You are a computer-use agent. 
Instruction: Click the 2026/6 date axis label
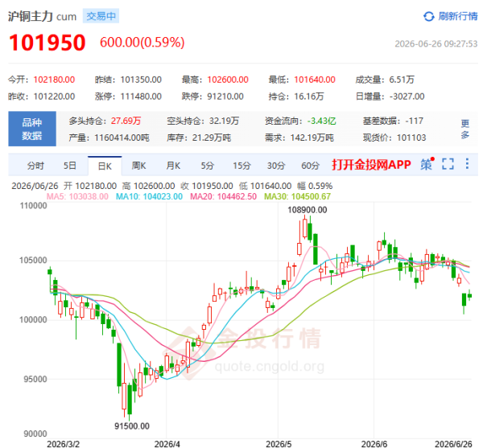374,444
